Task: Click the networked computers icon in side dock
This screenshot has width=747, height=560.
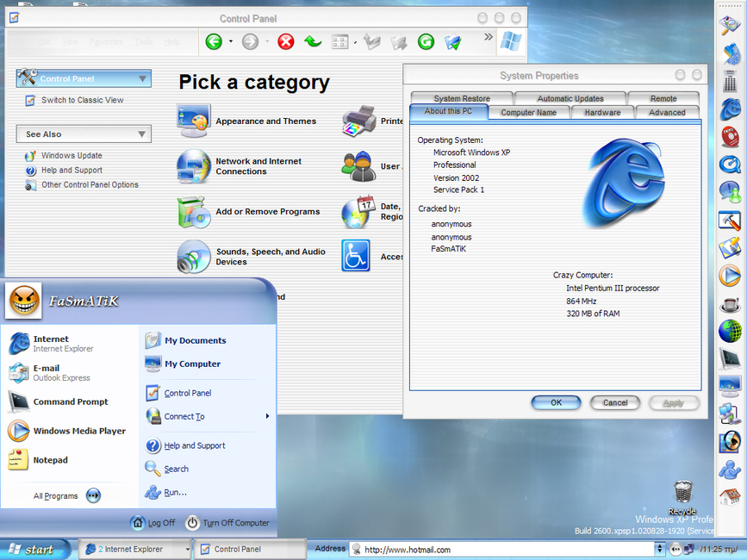Action: [730, 414]
